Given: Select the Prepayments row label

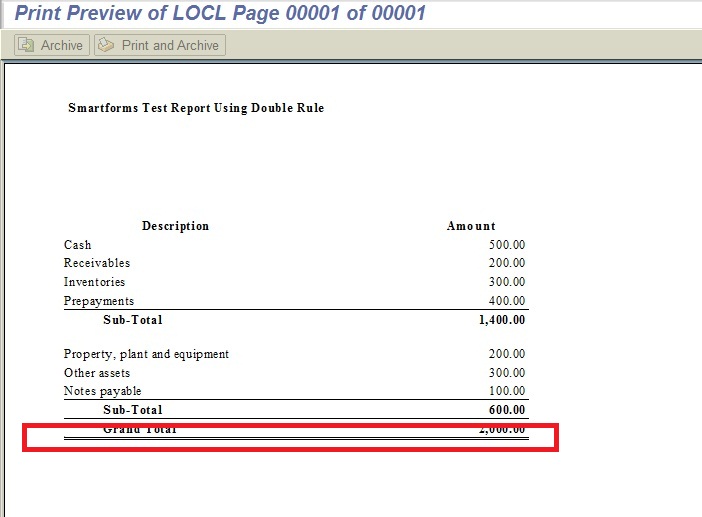Looking at the screenshot, I should click(x=98, y=301).
